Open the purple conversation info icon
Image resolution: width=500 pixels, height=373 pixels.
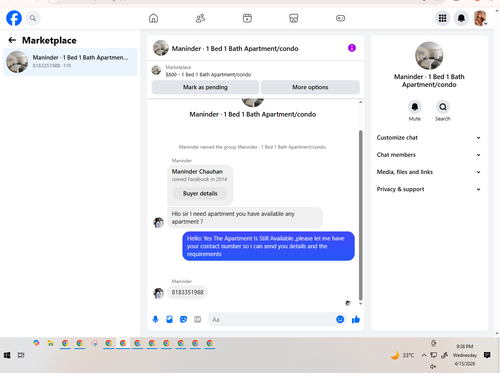(x=352, y=48)
